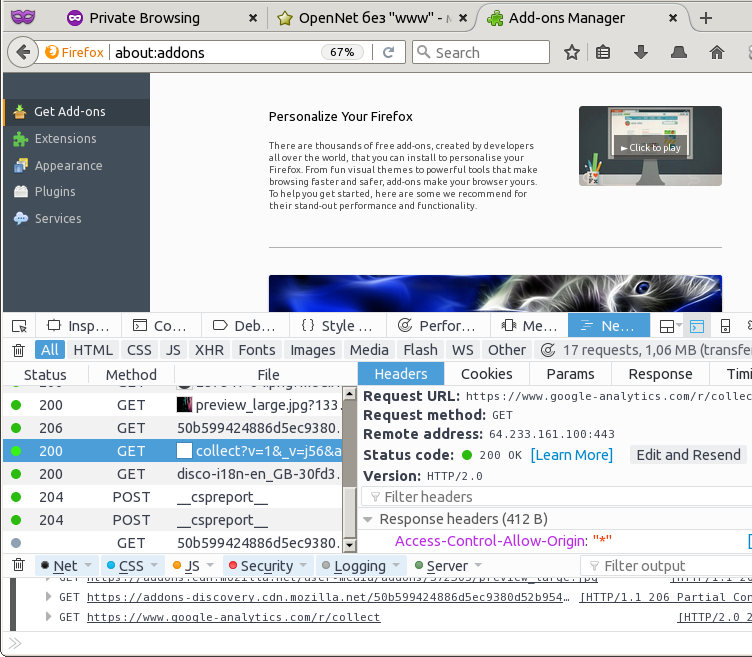Switch to the Cookies tab
Screen dimensions: 752x657
pos(486,374)
